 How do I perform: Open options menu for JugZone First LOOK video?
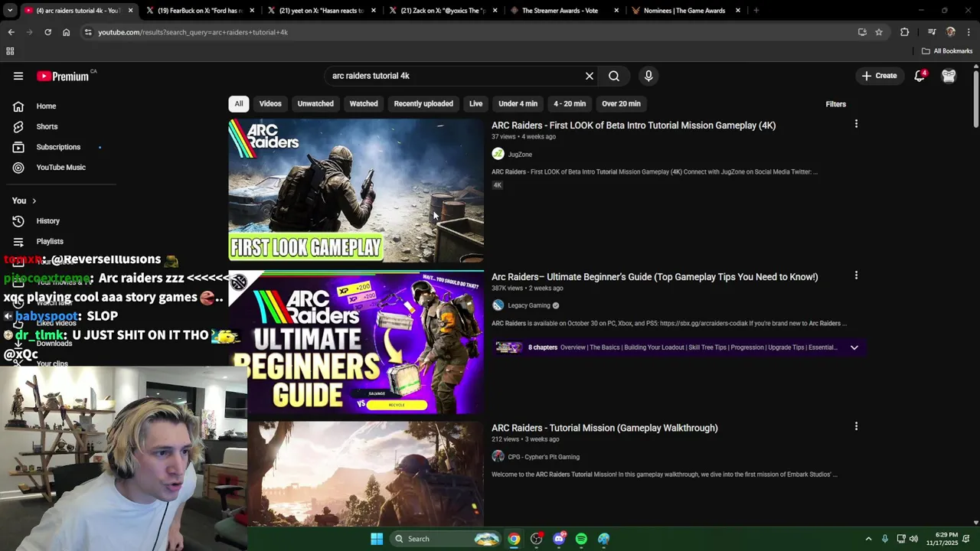(x=856, y=124)
